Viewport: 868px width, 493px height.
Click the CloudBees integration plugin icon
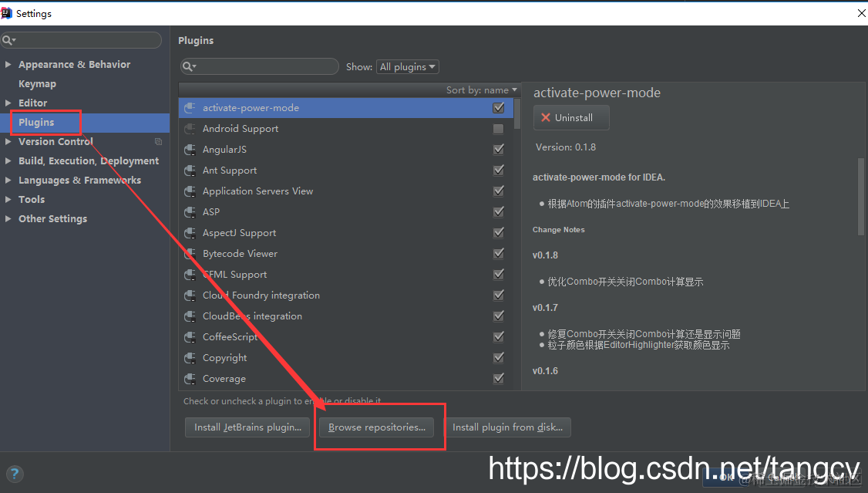pyautogui.click(x=190, y=316)
